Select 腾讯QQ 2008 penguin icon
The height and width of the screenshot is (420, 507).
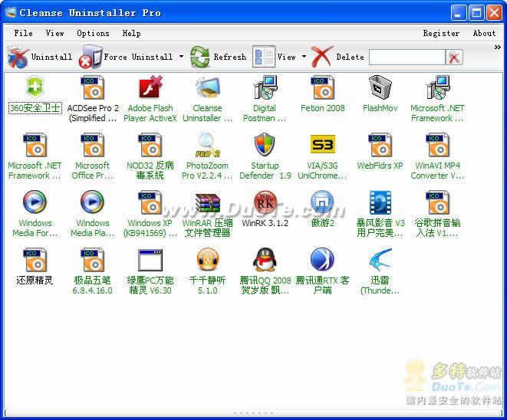(x=265, y=259)
